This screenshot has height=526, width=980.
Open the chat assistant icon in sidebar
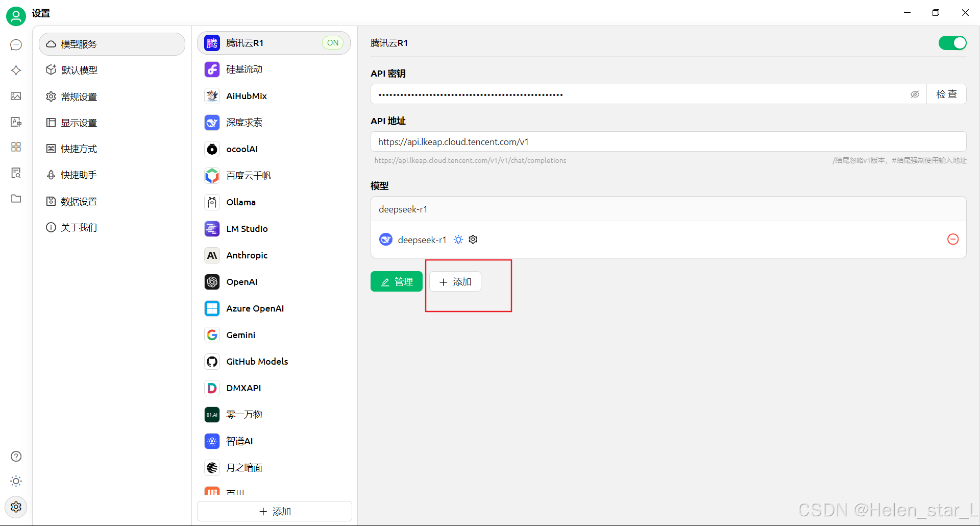pos(16,45)
